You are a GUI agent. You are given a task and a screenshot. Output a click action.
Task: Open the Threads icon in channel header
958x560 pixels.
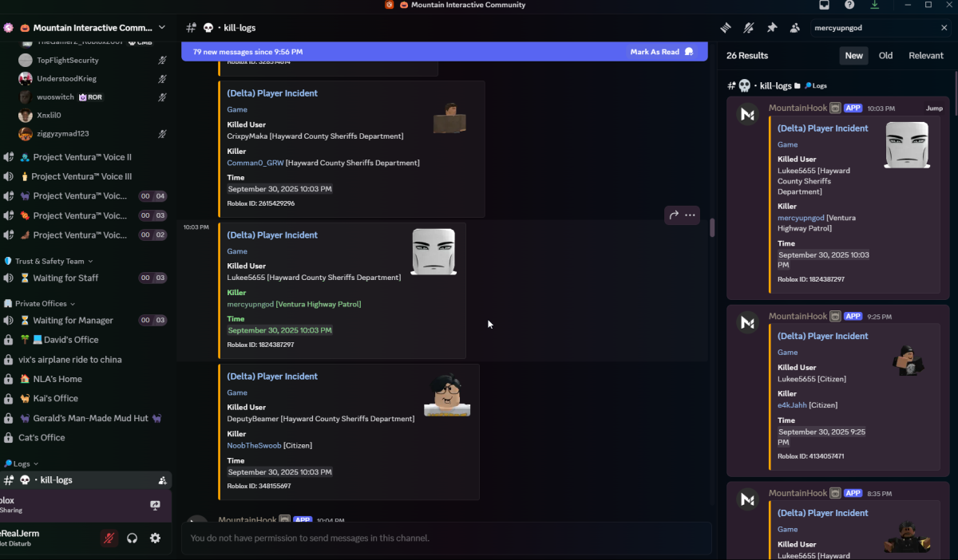coord(726,28)
